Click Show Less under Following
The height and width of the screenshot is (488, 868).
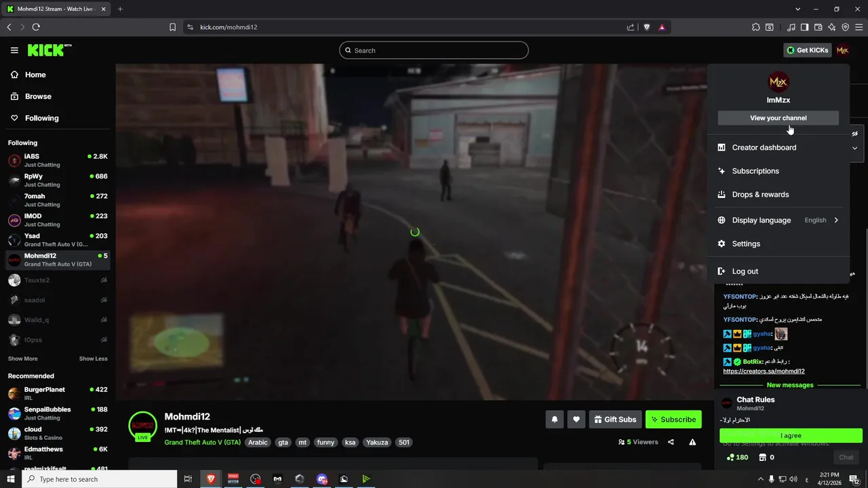coord(93,359)
